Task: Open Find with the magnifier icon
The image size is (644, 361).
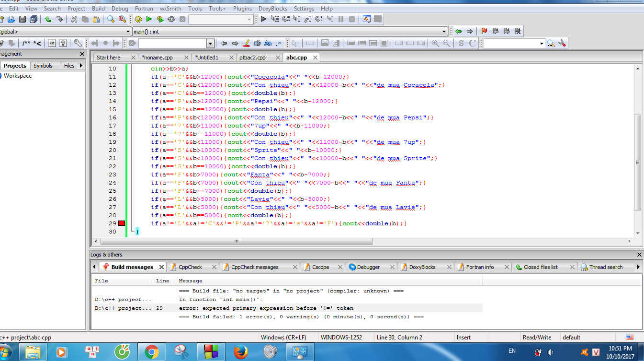Action: [111, 19]
